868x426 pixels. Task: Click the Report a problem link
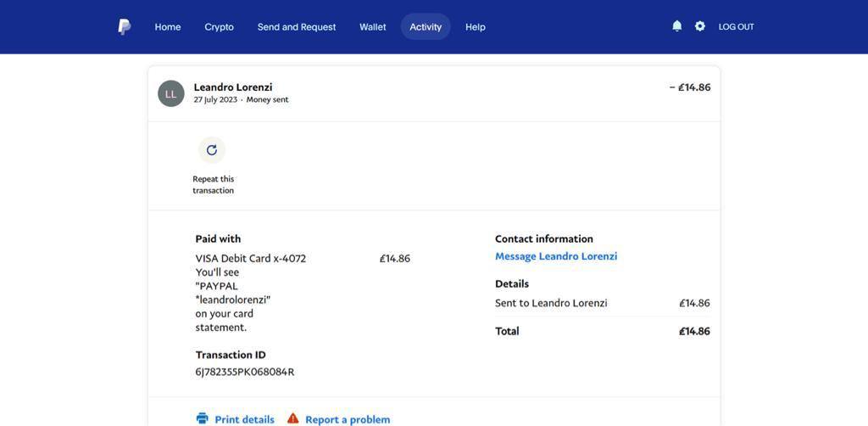pos(348,419)
